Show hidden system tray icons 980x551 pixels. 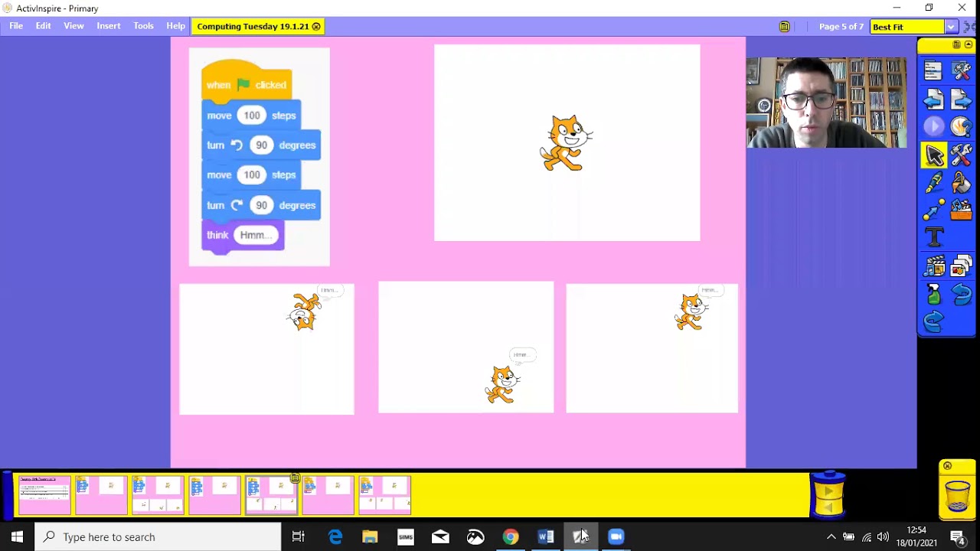[831, 537]
